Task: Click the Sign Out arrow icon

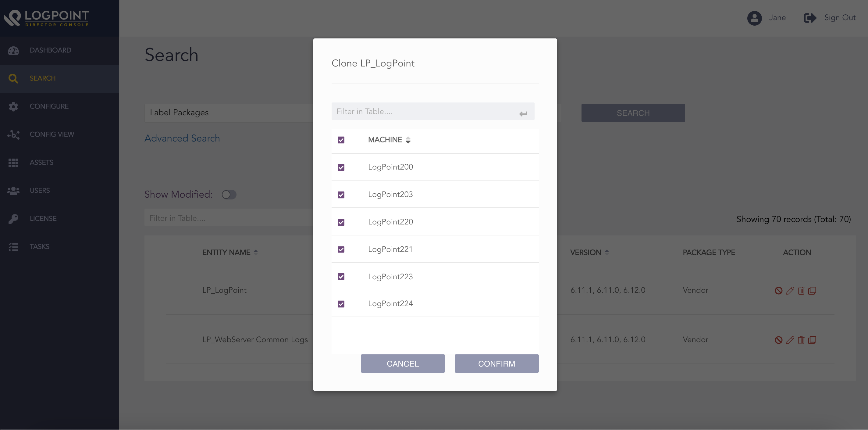Action: click(x=810, y=18)
